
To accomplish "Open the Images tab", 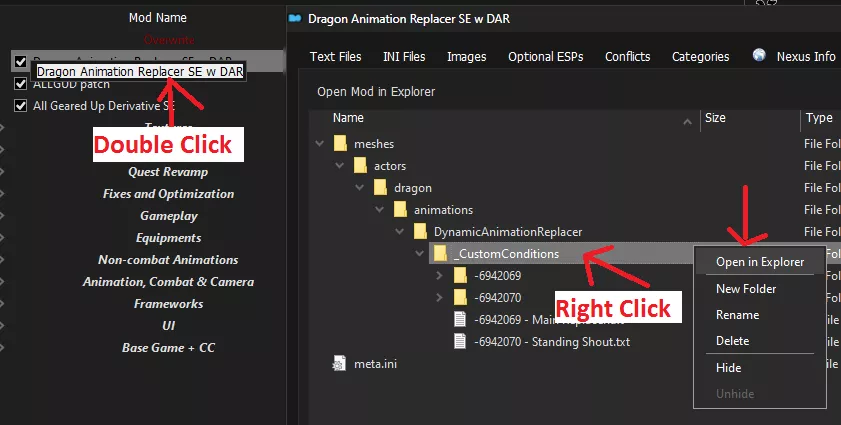I will tap(467, 56).
